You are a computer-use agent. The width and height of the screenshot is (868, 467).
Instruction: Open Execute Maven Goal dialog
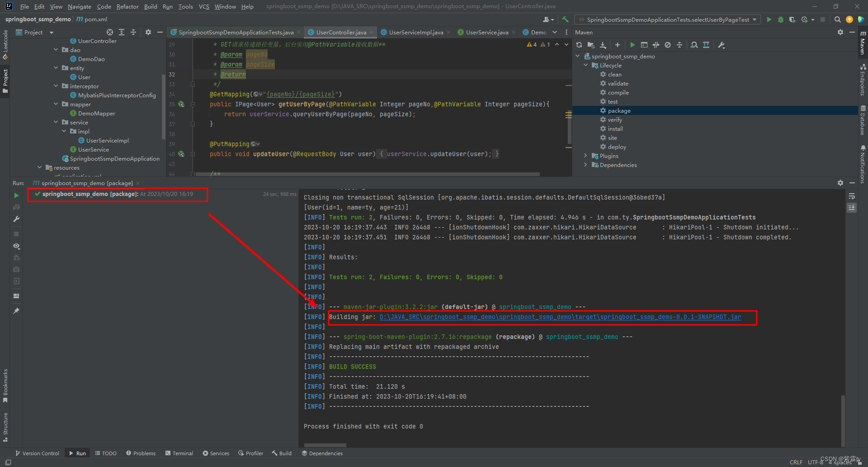pyautogui.click(x=644, y=45)
